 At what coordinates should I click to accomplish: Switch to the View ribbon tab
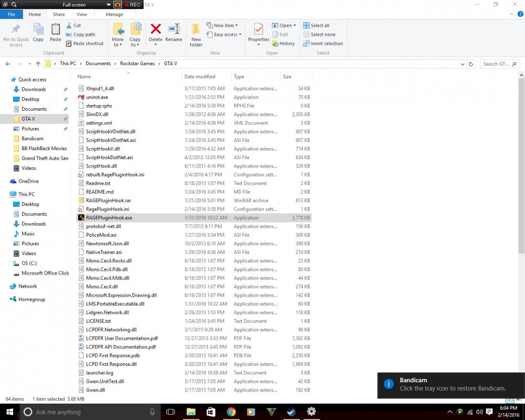click(x=82, y=14)
